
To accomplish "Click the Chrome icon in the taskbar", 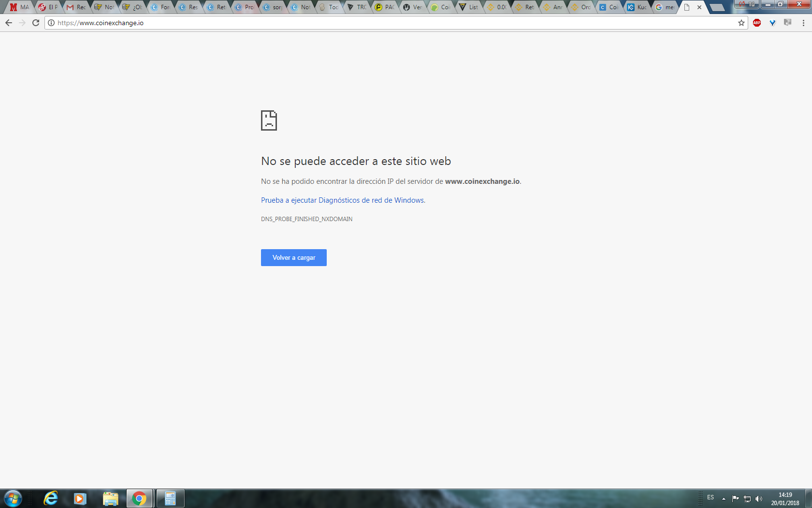I will [140, 498].
